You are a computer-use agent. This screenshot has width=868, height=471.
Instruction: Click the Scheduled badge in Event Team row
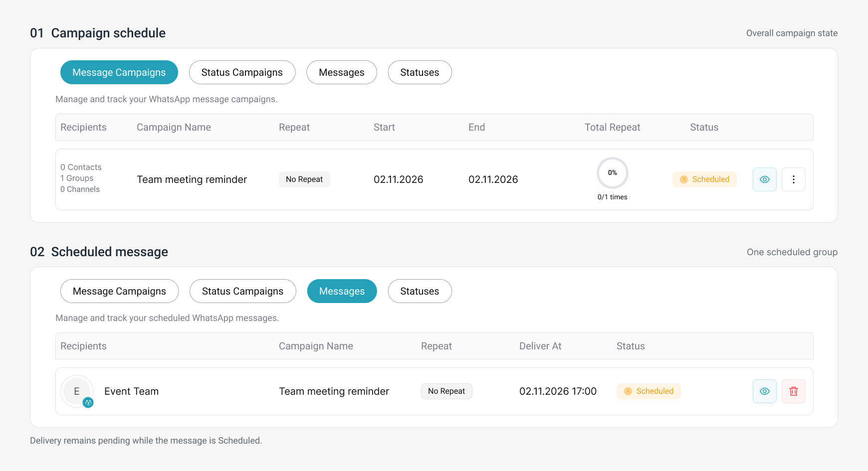649,391
